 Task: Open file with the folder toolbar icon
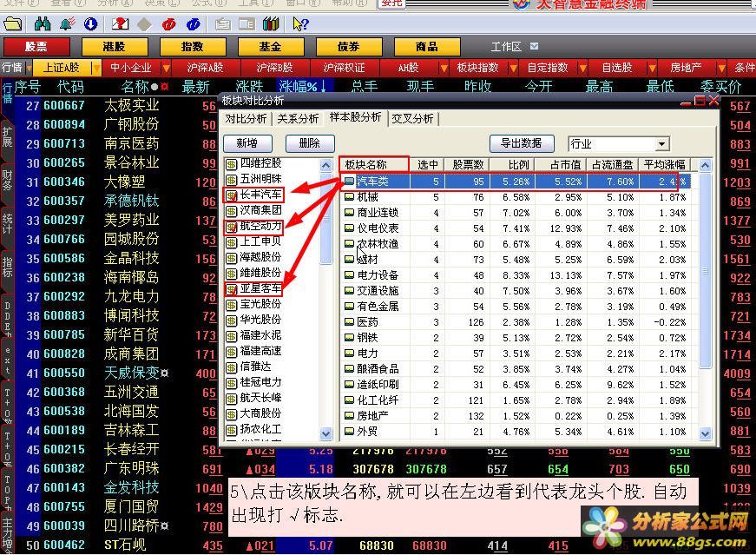point(12,23)
